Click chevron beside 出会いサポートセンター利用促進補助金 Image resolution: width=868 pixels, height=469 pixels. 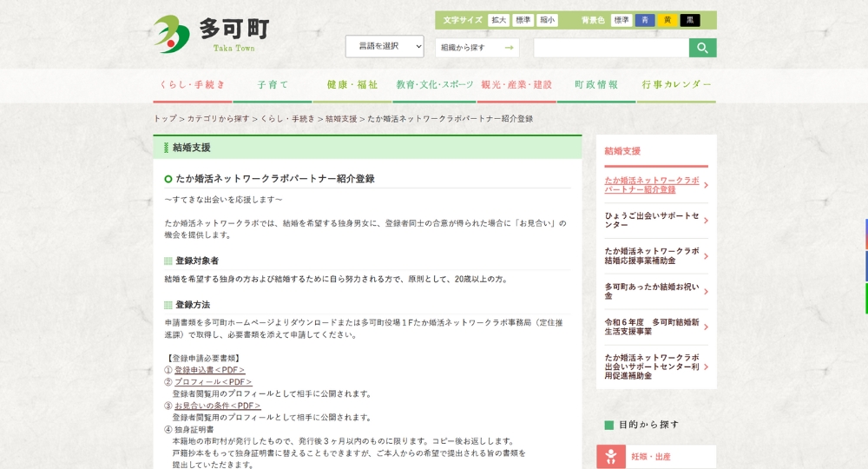tap(706, 367)
